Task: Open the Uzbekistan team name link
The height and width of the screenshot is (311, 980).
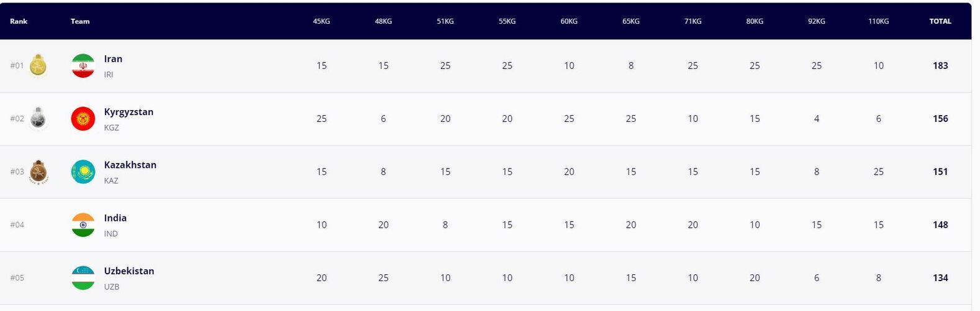Action: pos(129,271)
